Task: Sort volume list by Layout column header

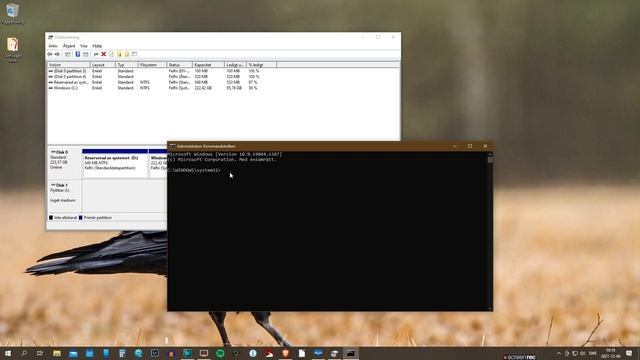Action: pos(103,65)
